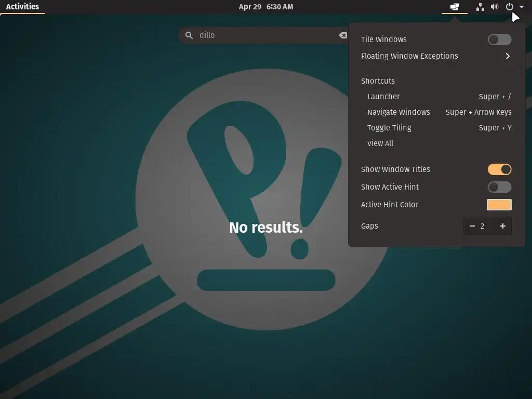The width and height of the screenshot is (532, 399).
Task: Enable the Show Active Hint switch
Action: (x=499, y=187)
